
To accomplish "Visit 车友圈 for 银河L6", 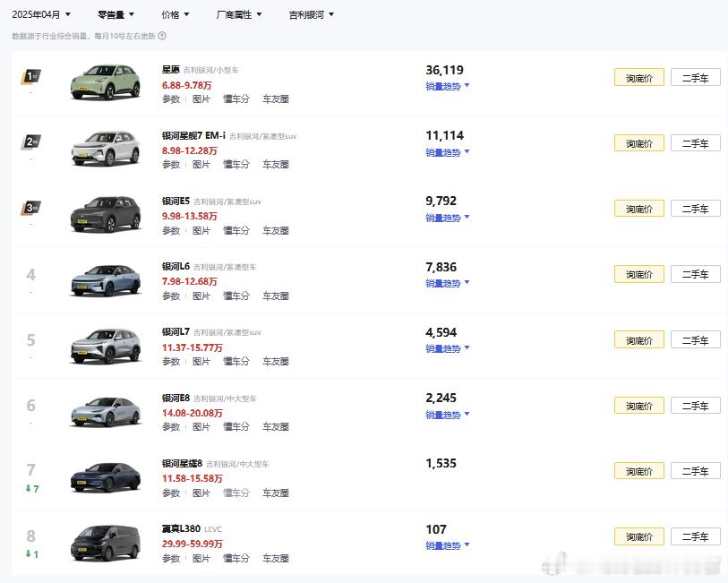I will point(276,296).
